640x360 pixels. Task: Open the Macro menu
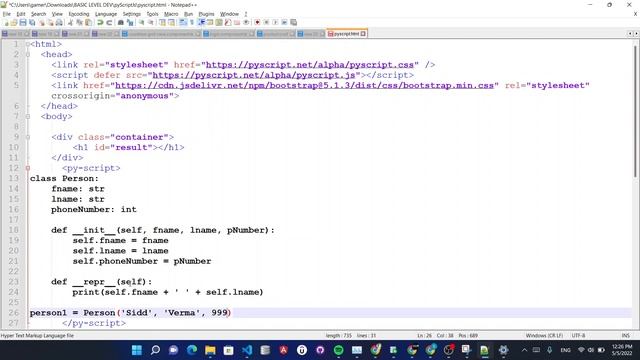click(x=171, y=14)
